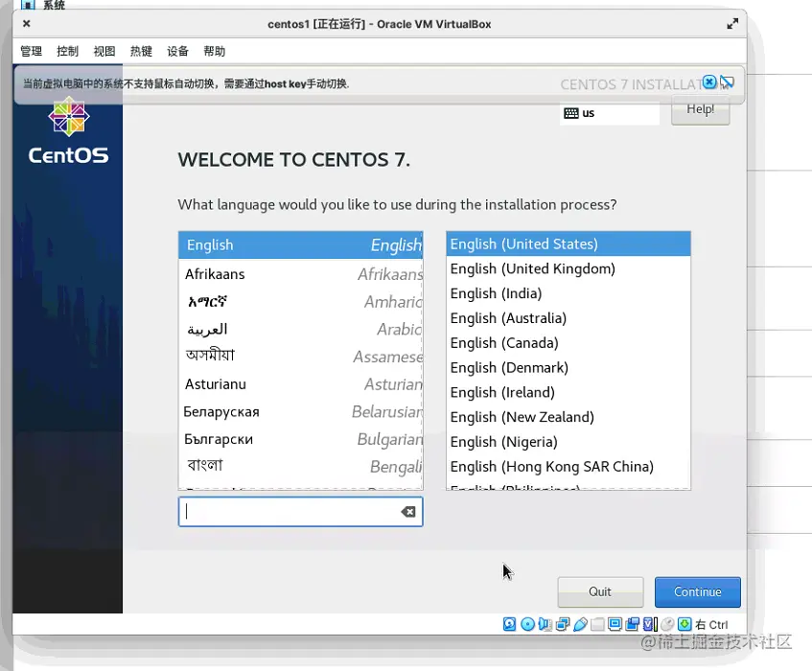Click the fullscreen expand arrows icon
The height and width of the screenshot is (671, 812).
pyautogui.click(x=732, y=24)
